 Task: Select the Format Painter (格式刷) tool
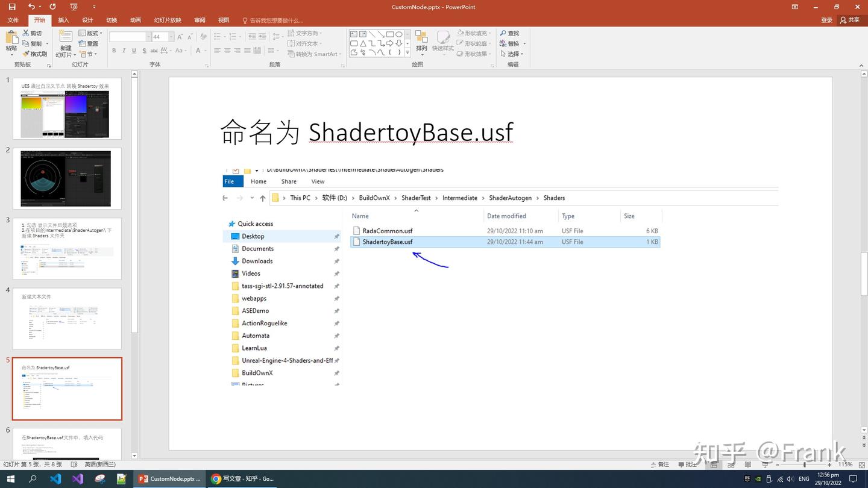click(x=34, y=54)
